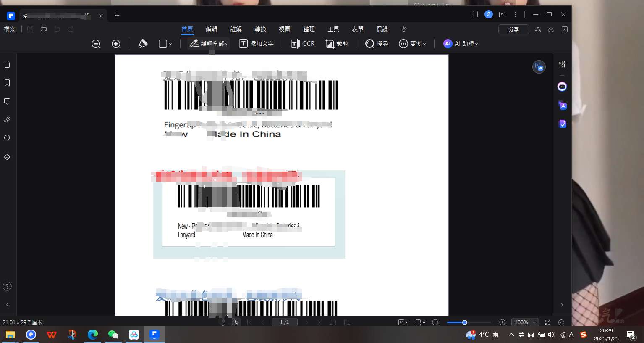Select the text select cursor tool in status bar
Screen dimensions: 644x343
[x=236, y=322]
